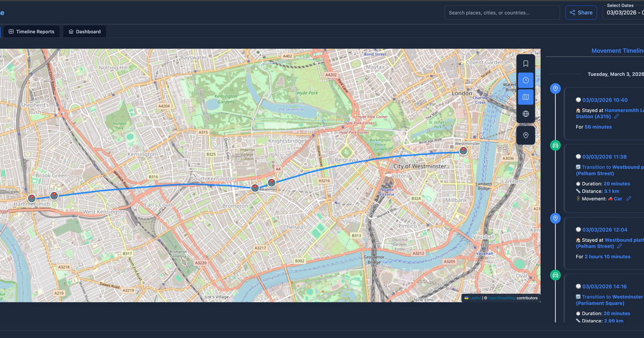Select the location pin map control
644x338 pixels.
526,135
